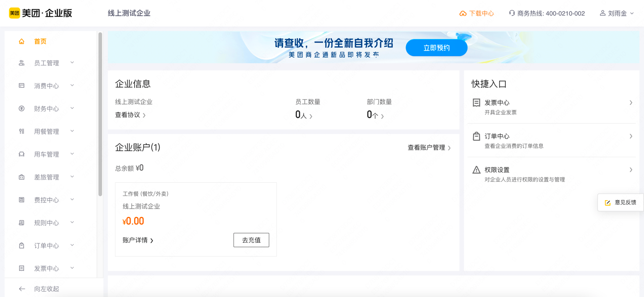Click the 意见反馈 floating button

621,202
